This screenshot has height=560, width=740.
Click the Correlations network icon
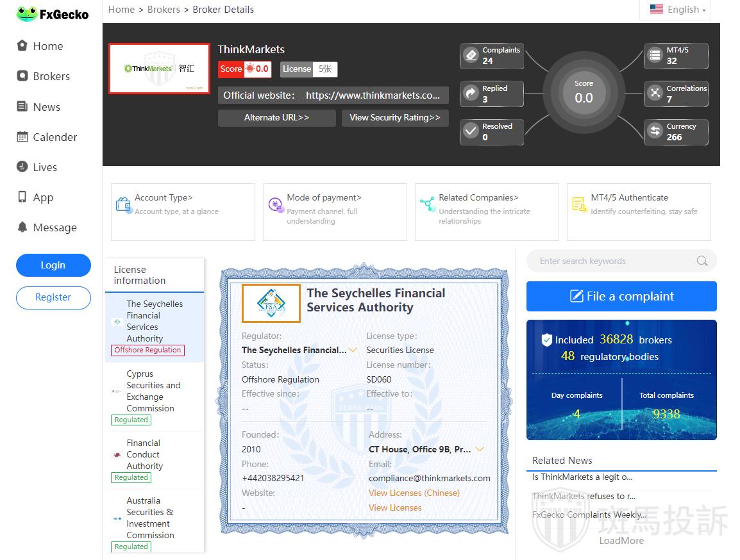click(655, 94)
